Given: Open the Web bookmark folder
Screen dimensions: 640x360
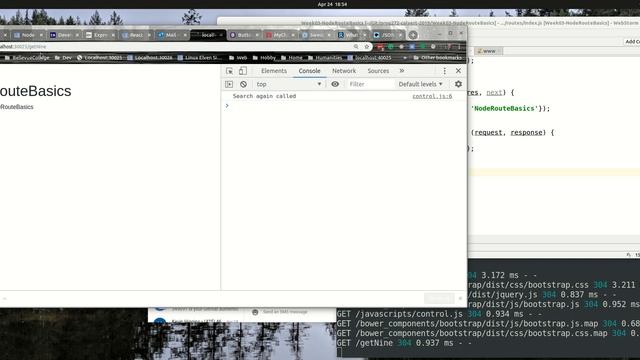Looking at the screenshot, I should (x=238, y=58).
